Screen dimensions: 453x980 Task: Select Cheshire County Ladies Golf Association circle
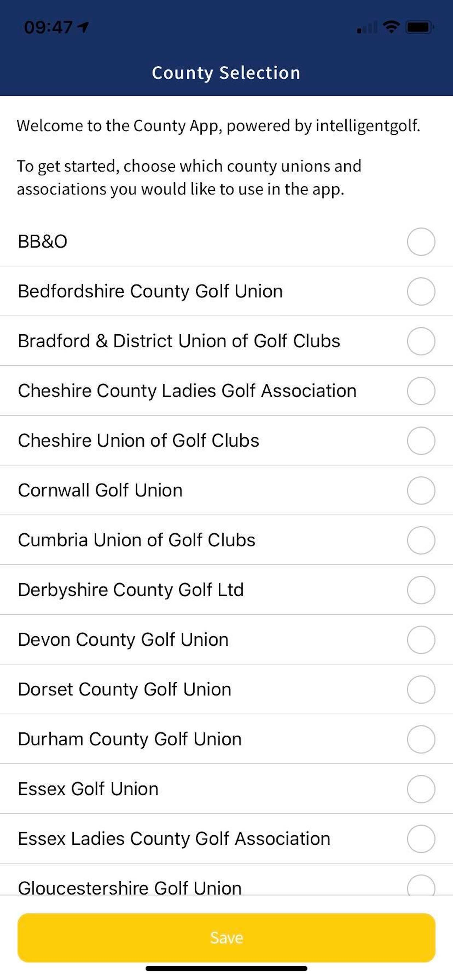pos(421,391)
